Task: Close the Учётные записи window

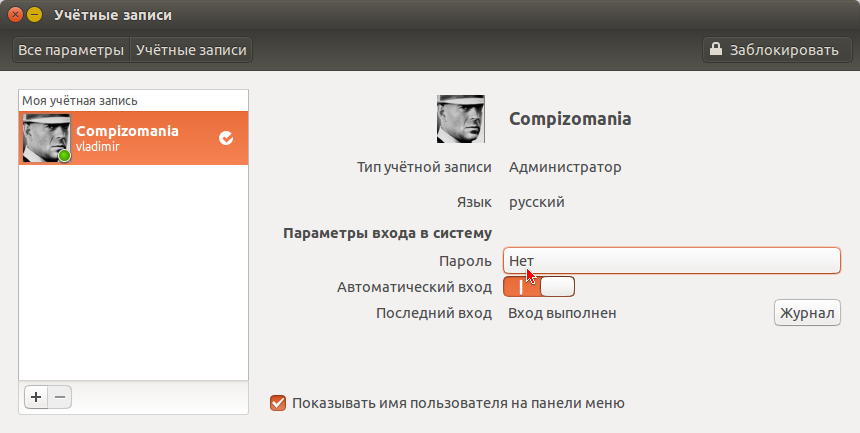Action: click(x=15, y=14)
